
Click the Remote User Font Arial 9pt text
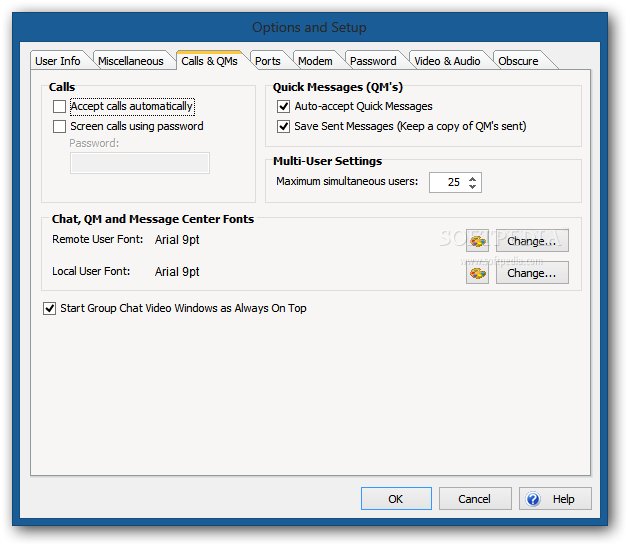[177, 240]
